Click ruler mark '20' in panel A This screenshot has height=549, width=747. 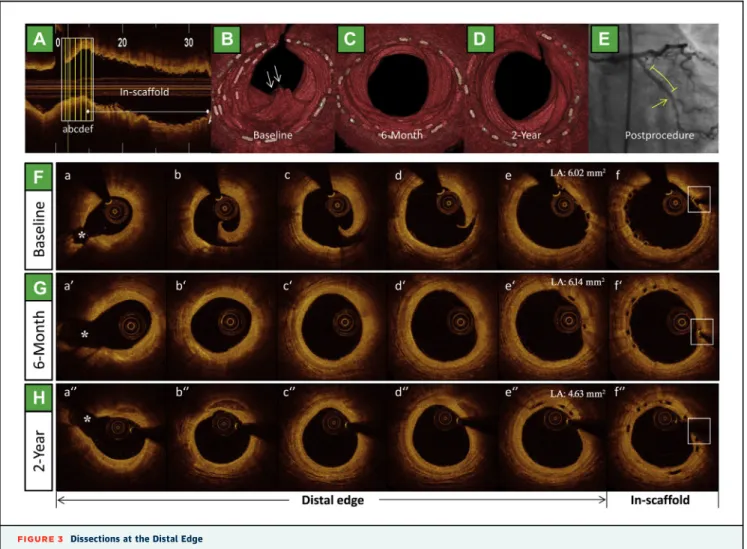coord(122,42)
